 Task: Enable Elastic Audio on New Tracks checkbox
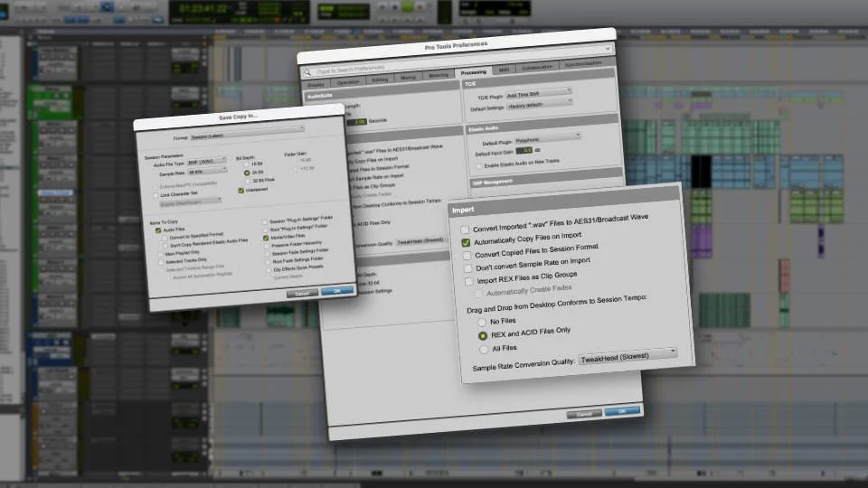pos(479,166)
